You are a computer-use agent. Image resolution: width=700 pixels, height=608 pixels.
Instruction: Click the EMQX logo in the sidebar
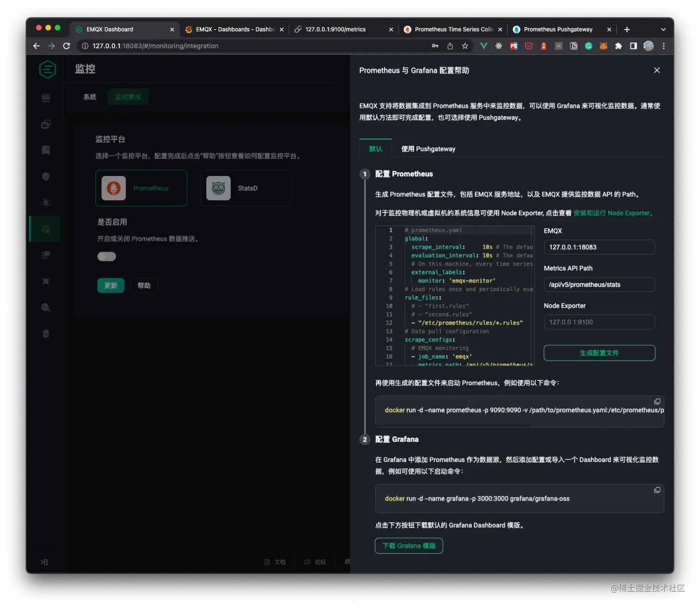(47, 69)
